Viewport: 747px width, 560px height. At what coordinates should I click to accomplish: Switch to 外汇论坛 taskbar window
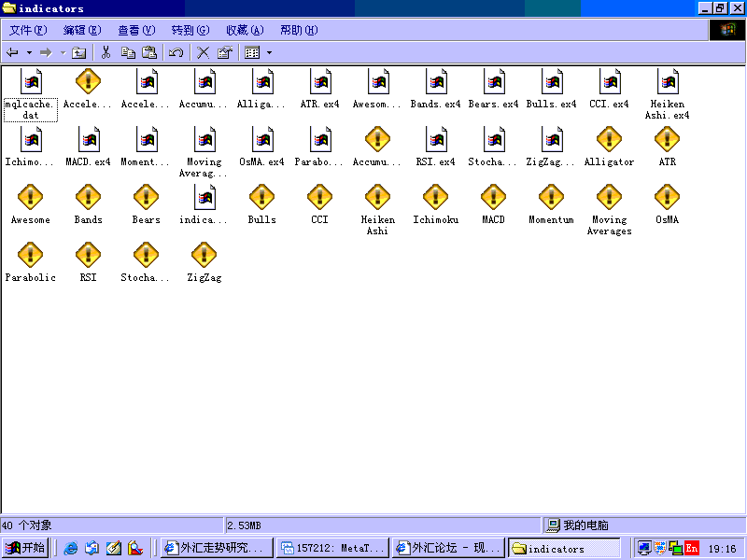pos(448,548)
